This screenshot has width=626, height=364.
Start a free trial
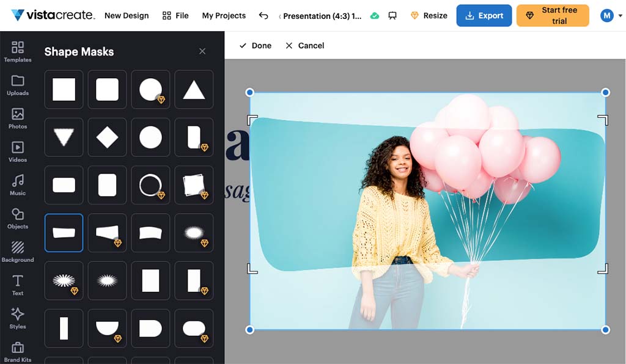552,15
